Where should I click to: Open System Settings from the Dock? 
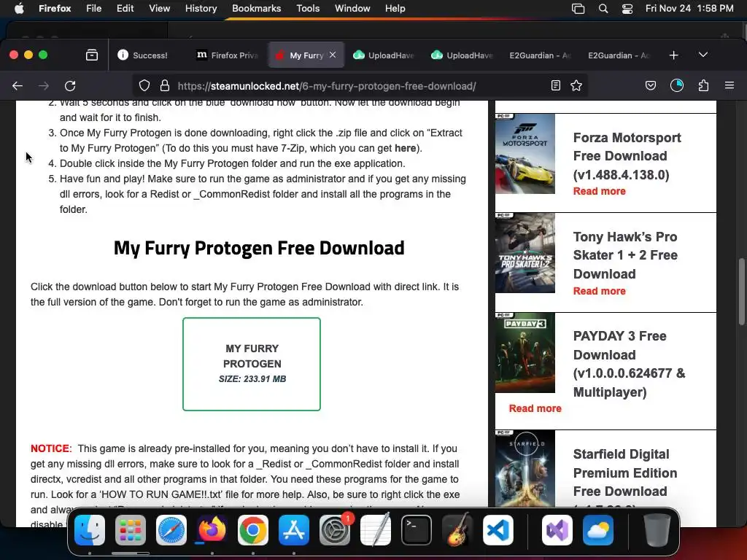pyautogui.click(x=335, y=530)
